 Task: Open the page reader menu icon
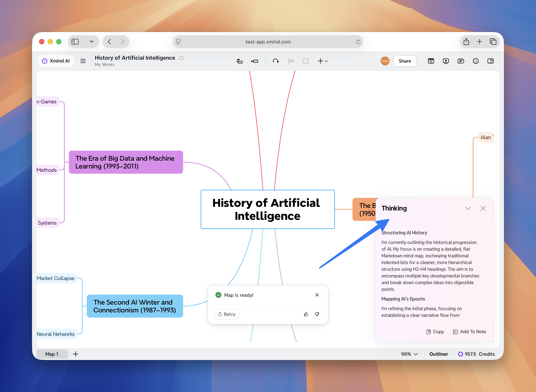click(178, 42)
